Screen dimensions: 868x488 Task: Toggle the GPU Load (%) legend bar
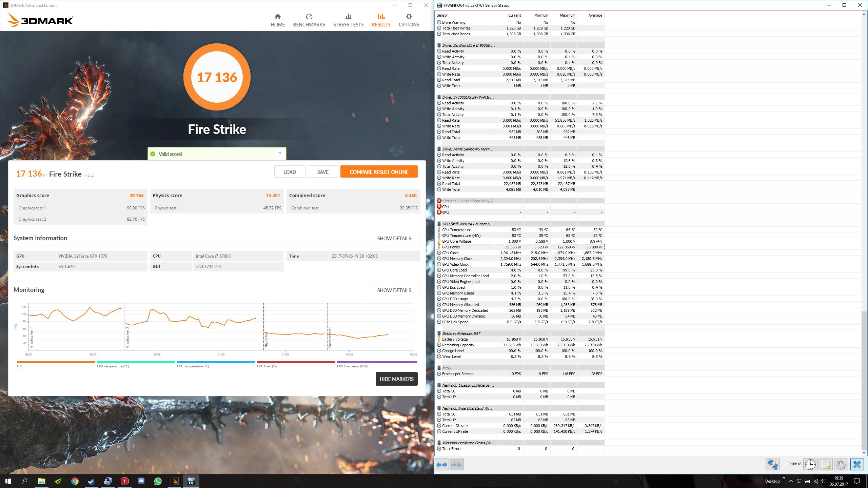click(296, 362)
